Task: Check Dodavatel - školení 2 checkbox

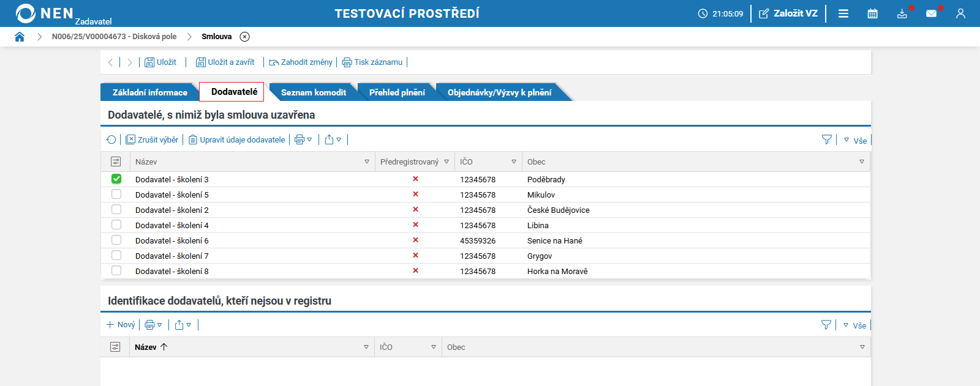Action: 116,209
